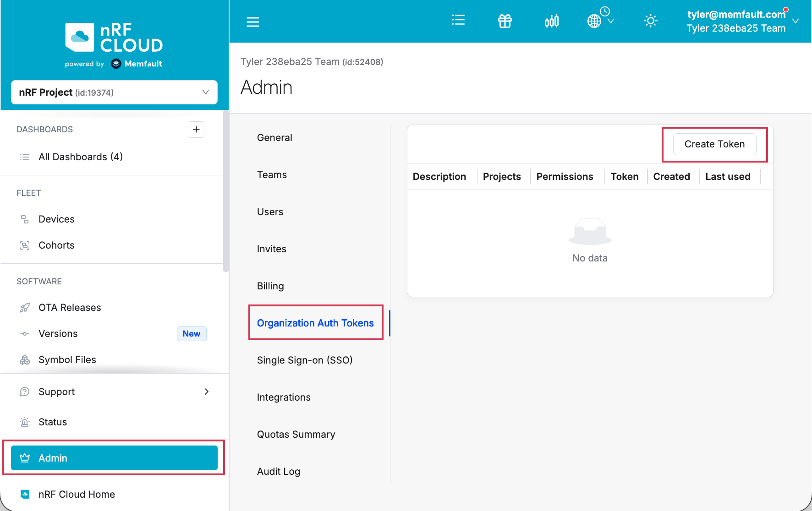Click the nRF Cloud Home icon
This screenshot has width=812, height=511.
coord(25,495)
